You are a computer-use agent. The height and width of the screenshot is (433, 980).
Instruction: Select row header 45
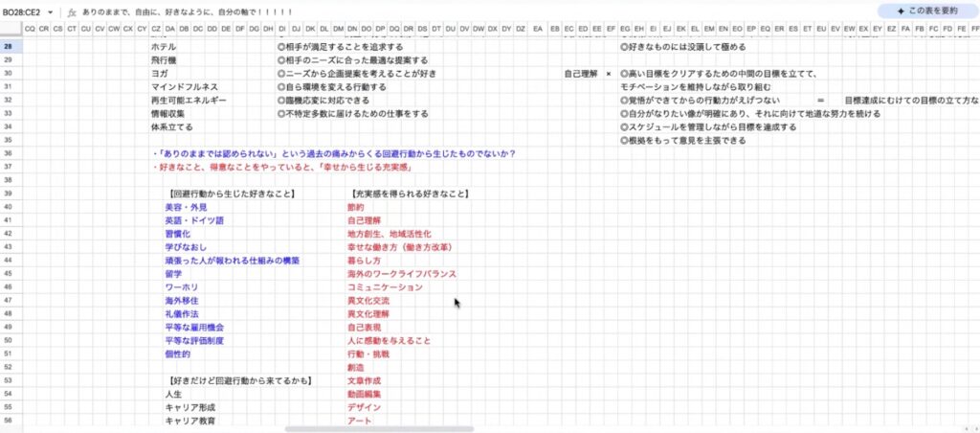point(9,274)
